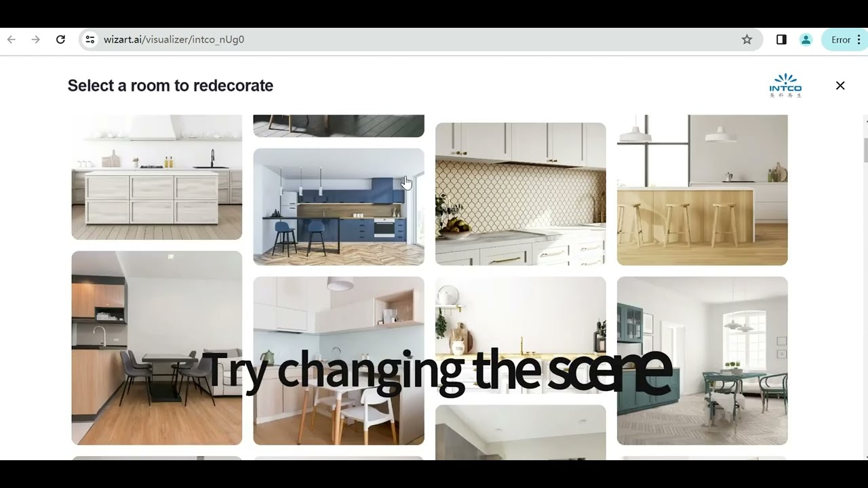Select the white kitchen with gold faucet

tap(520, 335)
